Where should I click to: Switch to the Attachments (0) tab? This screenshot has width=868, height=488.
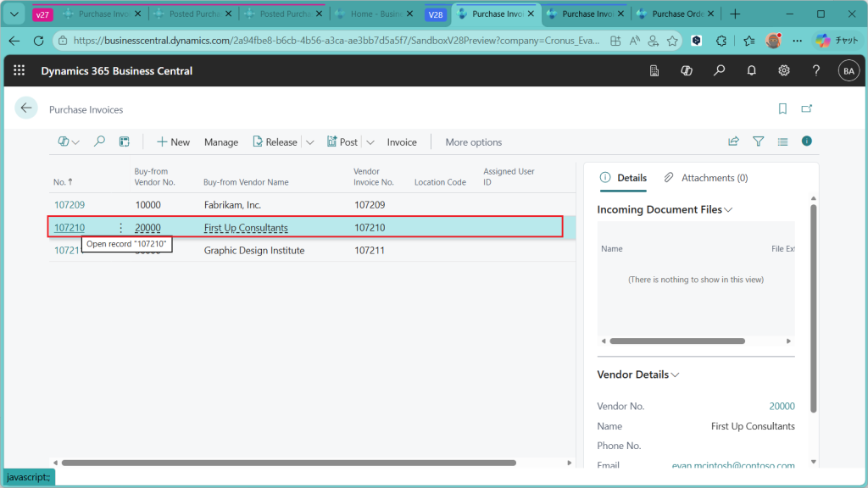[705, 178]
